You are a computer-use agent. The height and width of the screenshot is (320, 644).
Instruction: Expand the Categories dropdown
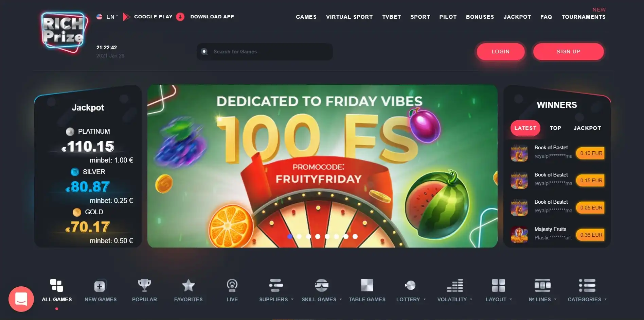pos(587,299)
